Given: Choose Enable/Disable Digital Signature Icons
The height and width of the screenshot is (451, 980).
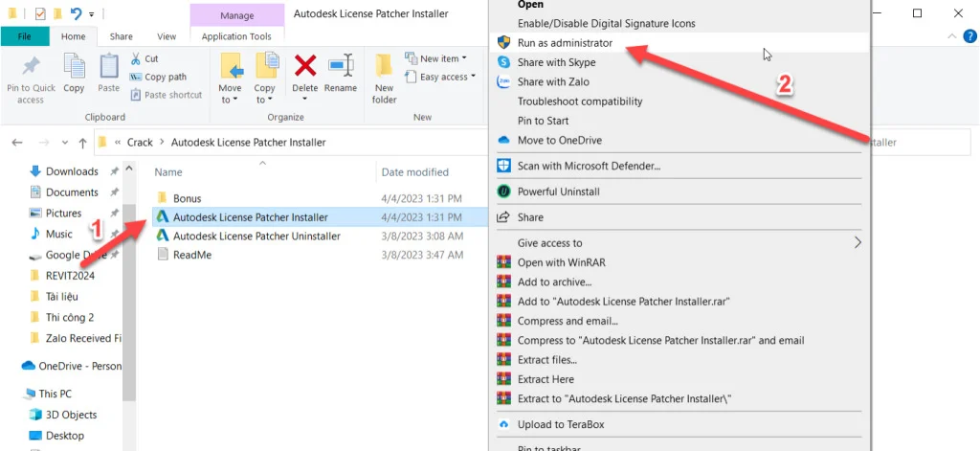Looking at the screenshot, I should tap(679, 23).
